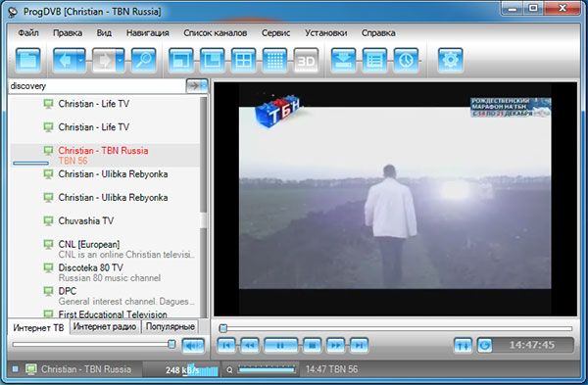Open the equalizer sliders icon

pyautogui.click(x=463, y=345)
